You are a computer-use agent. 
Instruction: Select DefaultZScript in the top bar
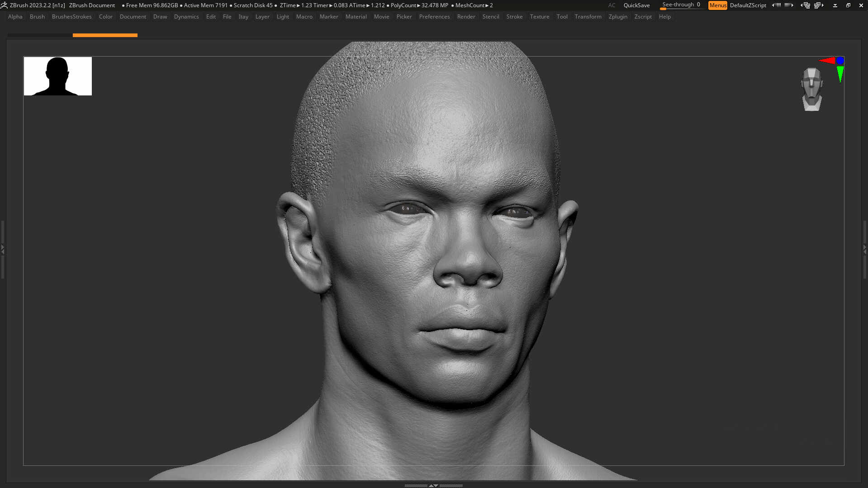pos(748,5)
